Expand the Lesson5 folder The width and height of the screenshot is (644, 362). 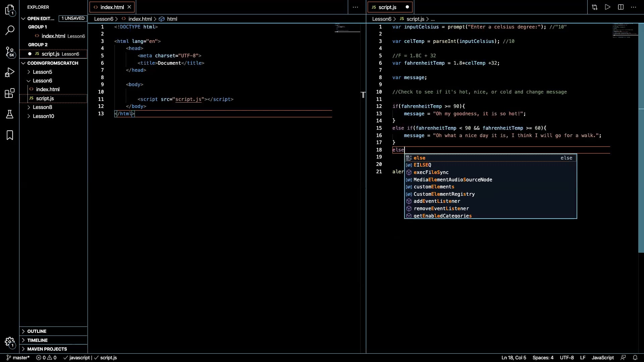[x=42, y=72]
